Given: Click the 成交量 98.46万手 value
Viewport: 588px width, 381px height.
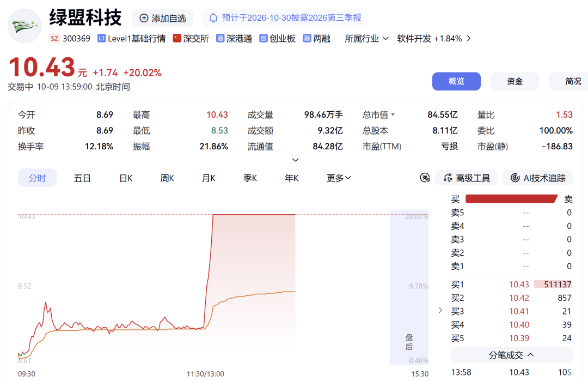Looking at the screenshot, I should 323,114.
